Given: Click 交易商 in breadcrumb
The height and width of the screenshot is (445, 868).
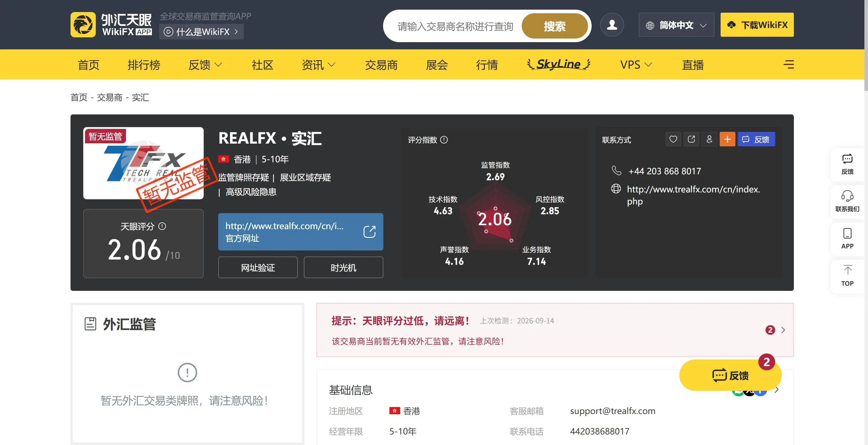Looking at the screenshot, I should coord(109,97).
